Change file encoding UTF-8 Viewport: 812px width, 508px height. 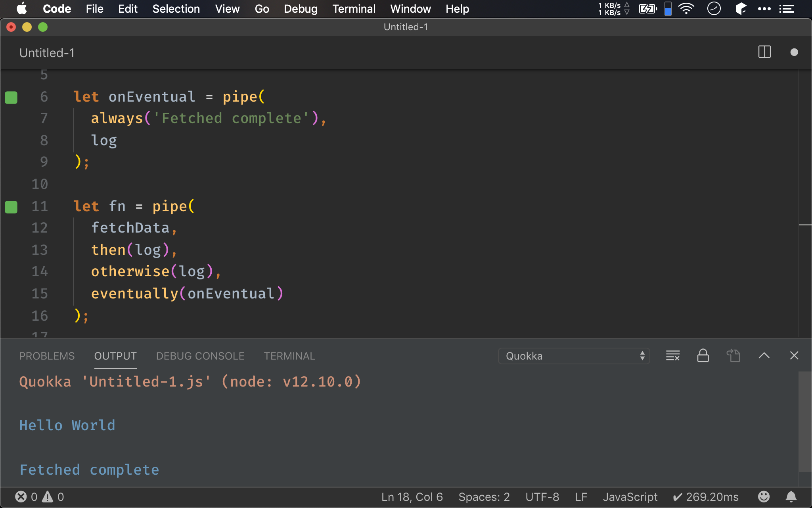pos(542,497)
